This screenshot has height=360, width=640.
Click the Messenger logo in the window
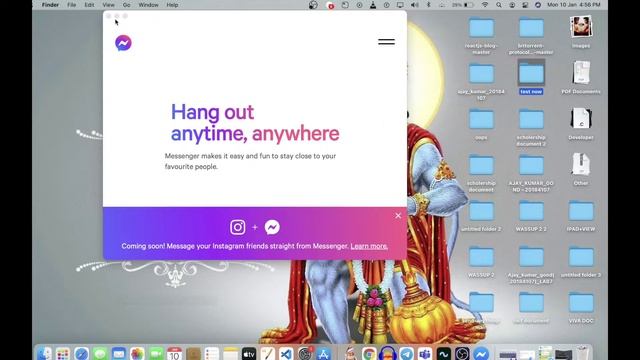[123, 43]
